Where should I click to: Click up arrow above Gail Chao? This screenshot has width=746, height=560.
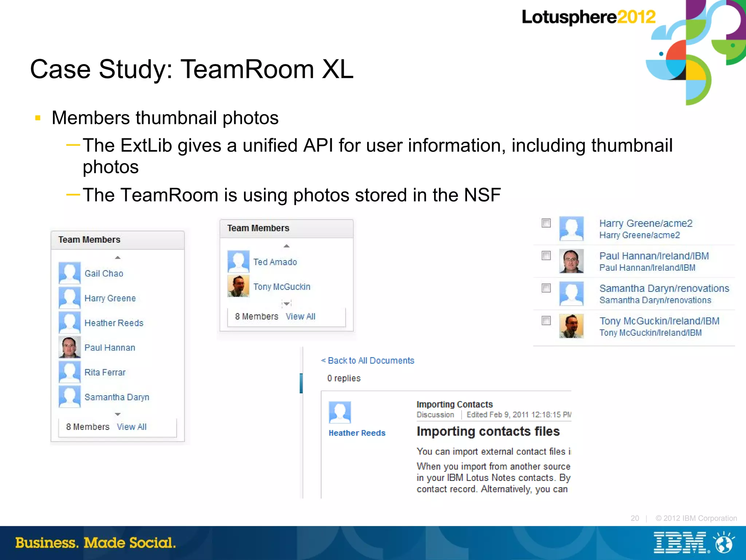pos(118,258)
